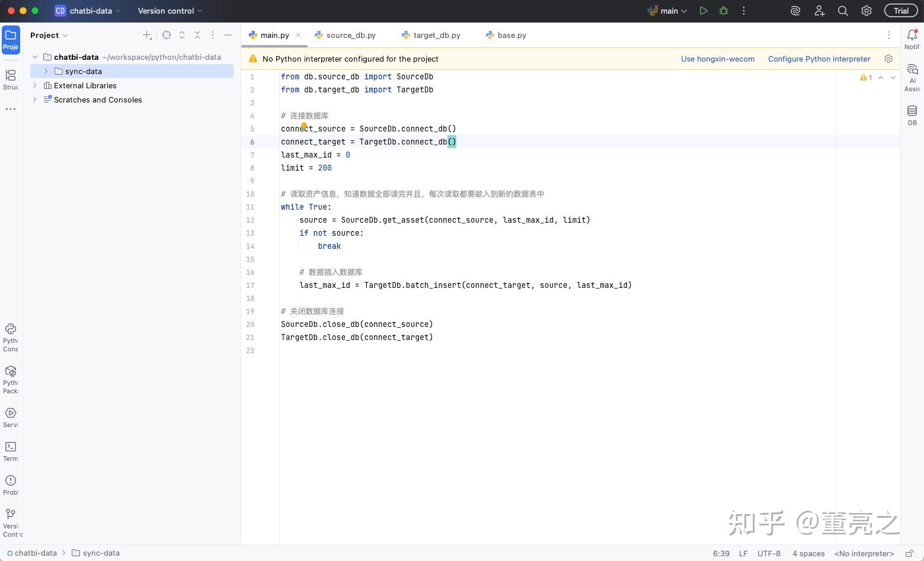This screenshot has height=561, width=924.
Task: Debug the main configuration
Action: (x=724, y=11)
